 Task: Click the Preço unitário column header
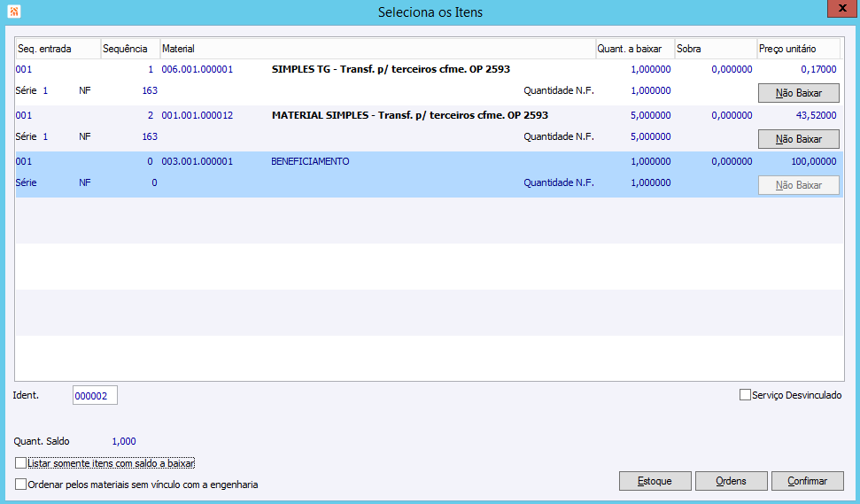(799, 49)
